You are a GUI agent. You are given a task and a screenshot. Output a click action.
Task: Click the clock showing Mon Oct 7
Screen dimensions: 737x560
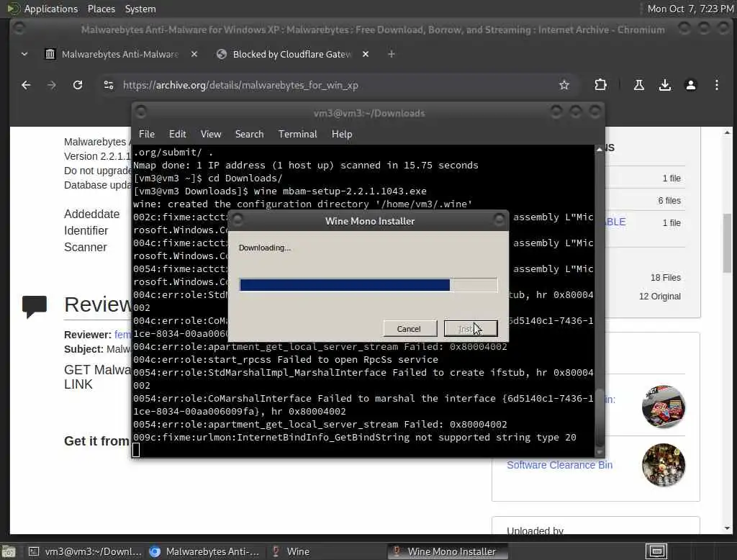tap(690, 9)
